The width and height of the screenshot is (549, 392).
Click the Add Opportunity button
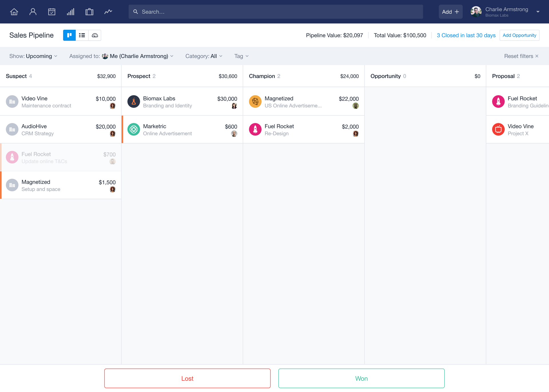pyautogui.click(x=519, y=35)
